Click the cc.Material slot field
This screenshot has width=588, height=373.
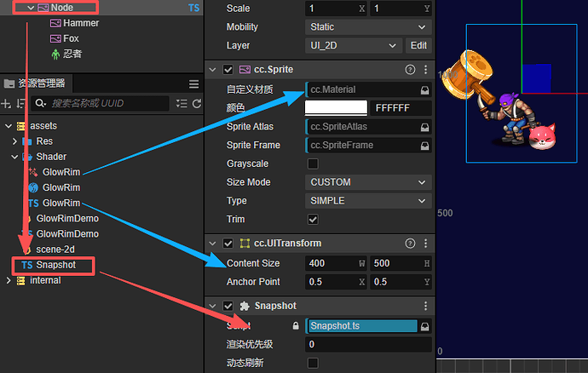click(x=362, y=89)
